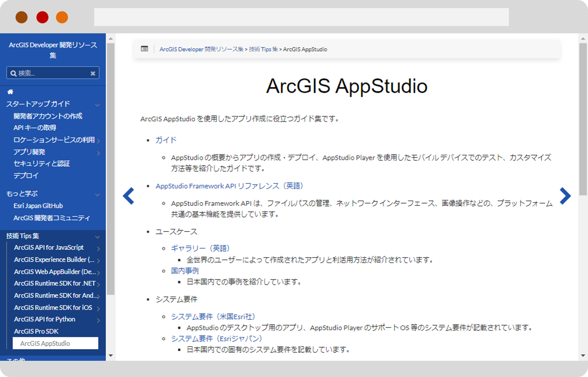The height and width of the screenshot is (377, 588).
Task: Go to next page with right arrow
Action: click(565, 196)
